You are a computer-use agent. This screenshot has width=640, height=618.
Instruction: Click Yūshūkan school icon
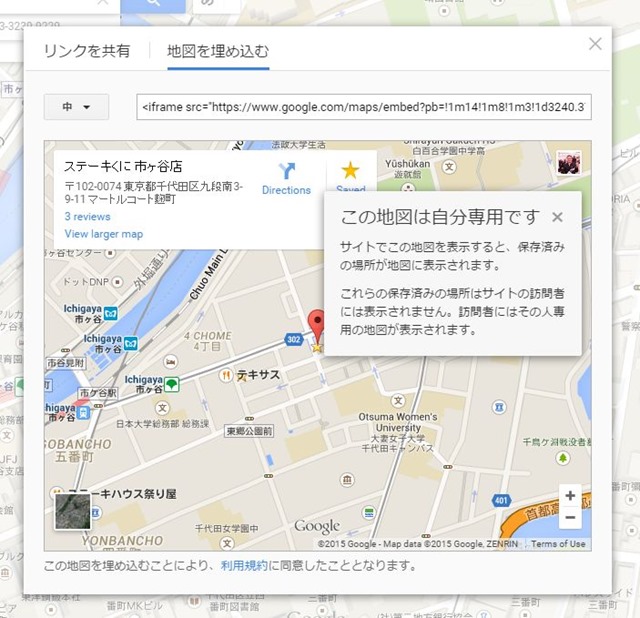[x=449, y=167]
